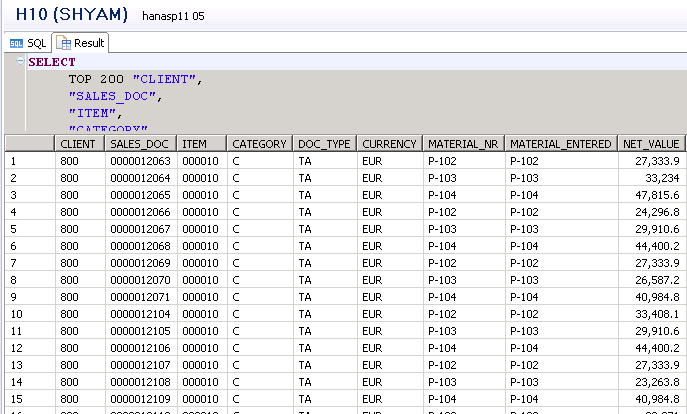
Task: Select row number 5 header
Action: 30,229
